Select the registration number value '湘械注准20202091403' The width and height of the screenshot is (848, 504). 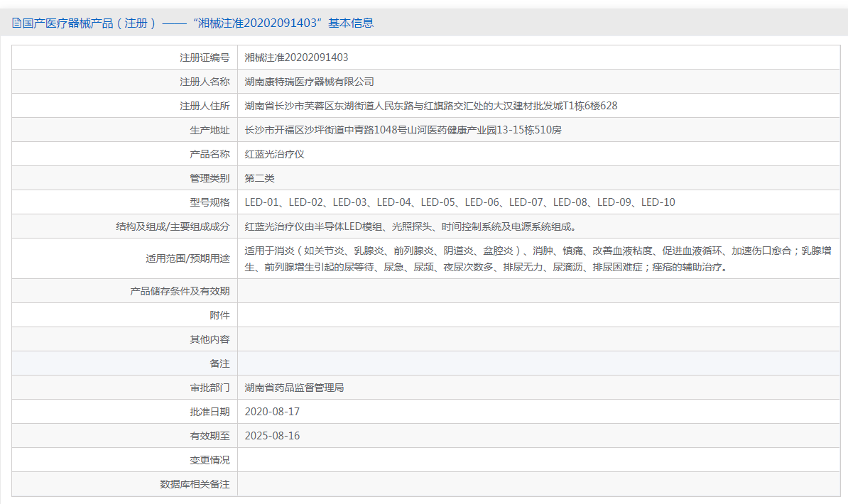[x=296, y=58]
